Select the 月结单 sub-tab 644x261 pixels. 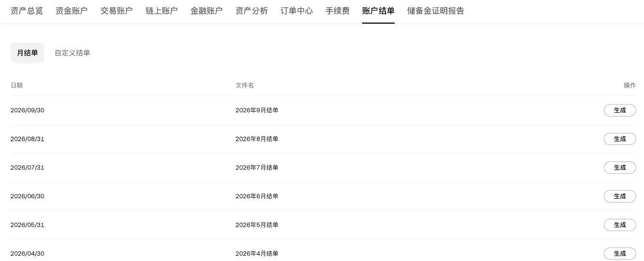[x=28, y=53]
